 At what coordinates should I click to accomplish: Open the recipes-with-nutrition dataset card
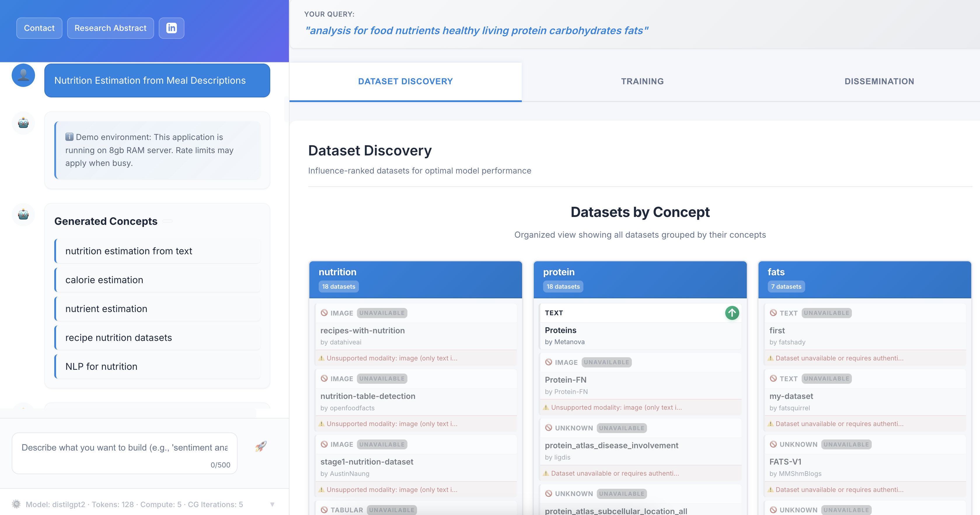pos(416,334)
